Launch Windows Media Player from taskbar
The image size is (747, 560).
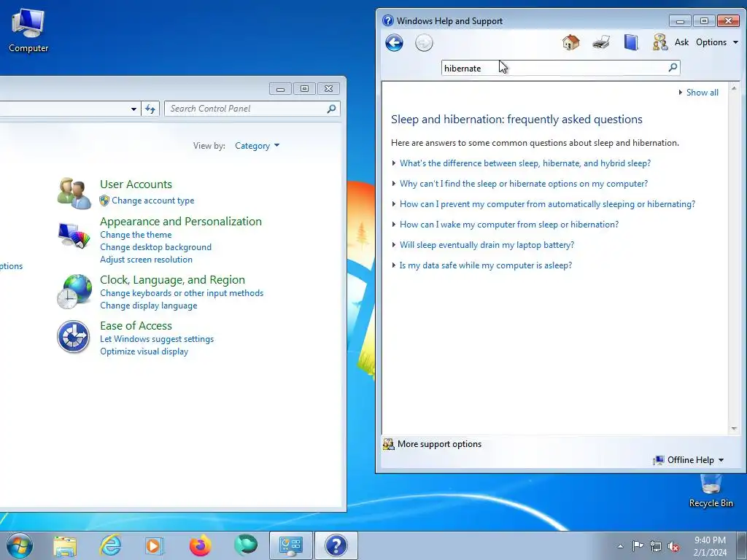click(155, 545)
